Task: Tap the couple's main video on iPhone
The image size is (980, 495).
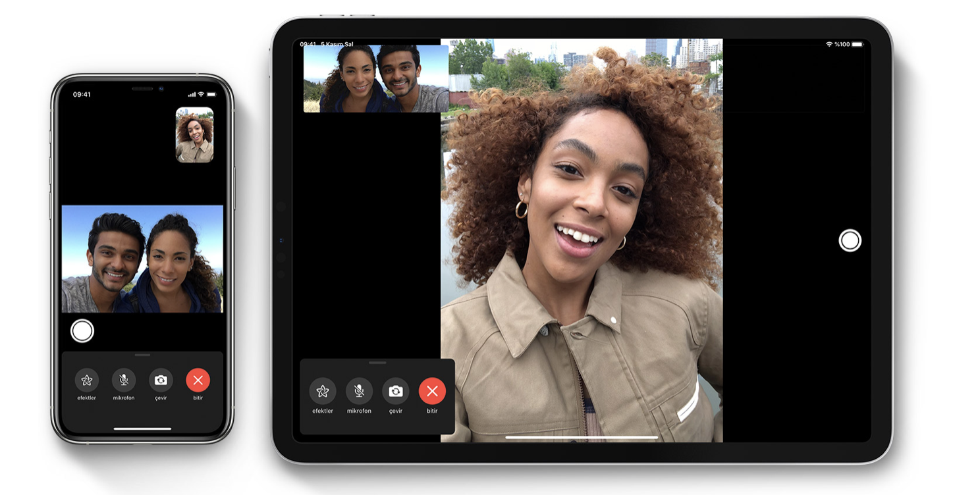Action: (x=142, y=259)
